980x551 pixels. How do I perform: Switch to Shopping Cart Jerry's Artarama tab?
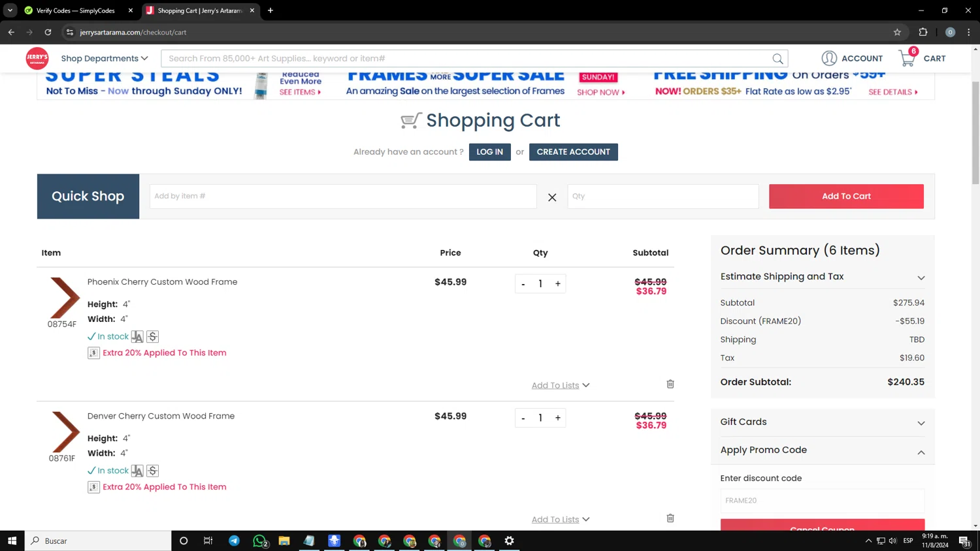tap(199, 10)
